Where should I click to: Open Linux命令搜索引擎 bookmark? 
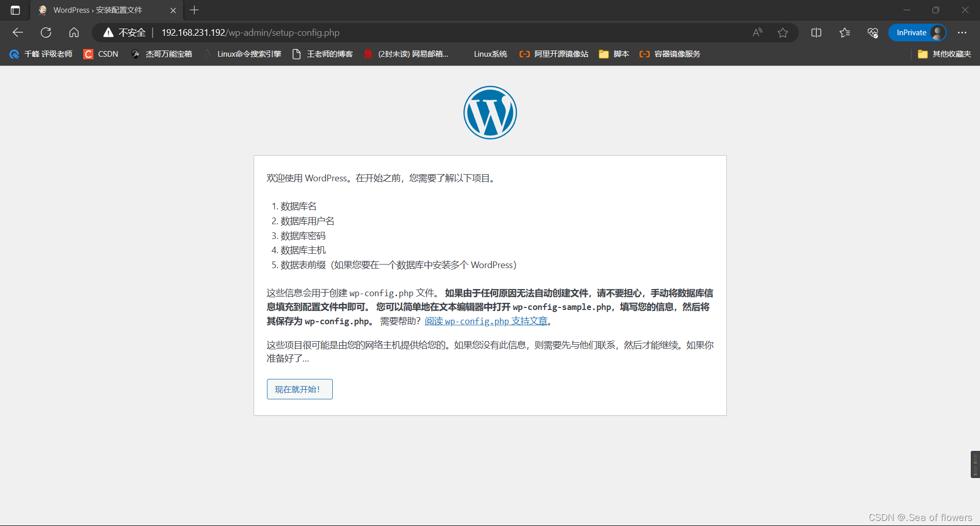coord(243,54)
